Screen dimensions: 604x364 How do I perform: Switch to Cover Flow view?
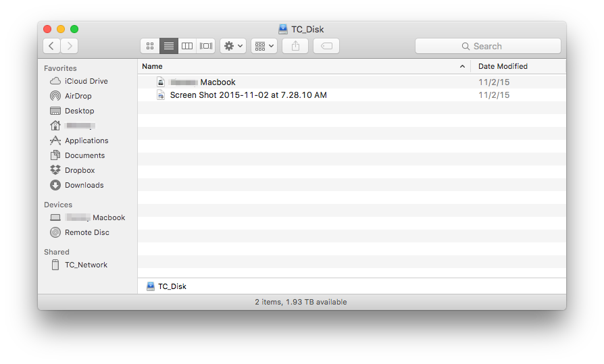[205, 46]
